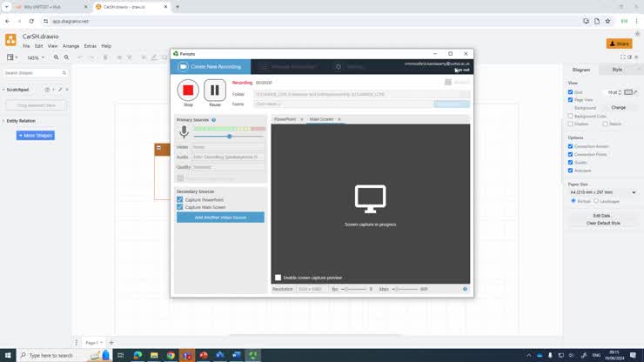644x362 pixels.
Task: Click the scratchpad help icon
Action: click(x=47, y=89)
